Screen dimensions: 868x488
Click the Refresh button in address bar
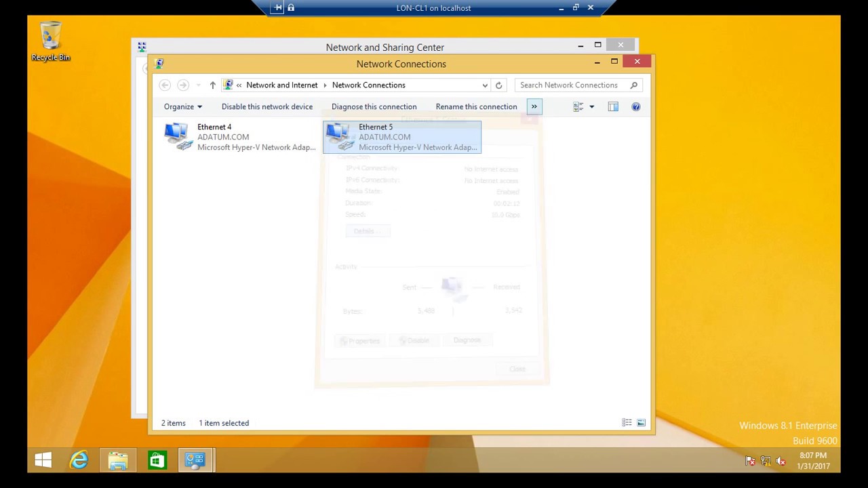(498, 85)
